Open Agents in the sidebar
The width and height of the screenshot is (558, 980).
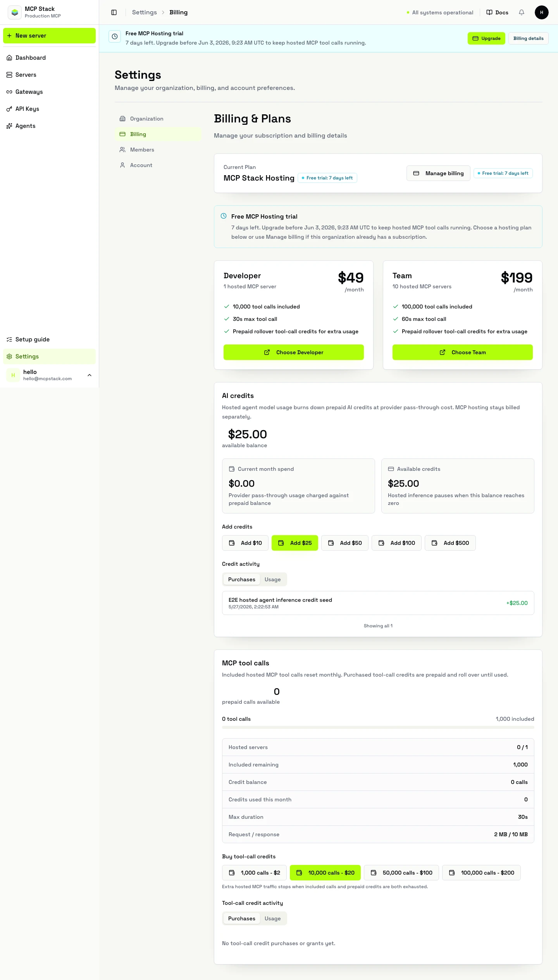pos(49,126)
